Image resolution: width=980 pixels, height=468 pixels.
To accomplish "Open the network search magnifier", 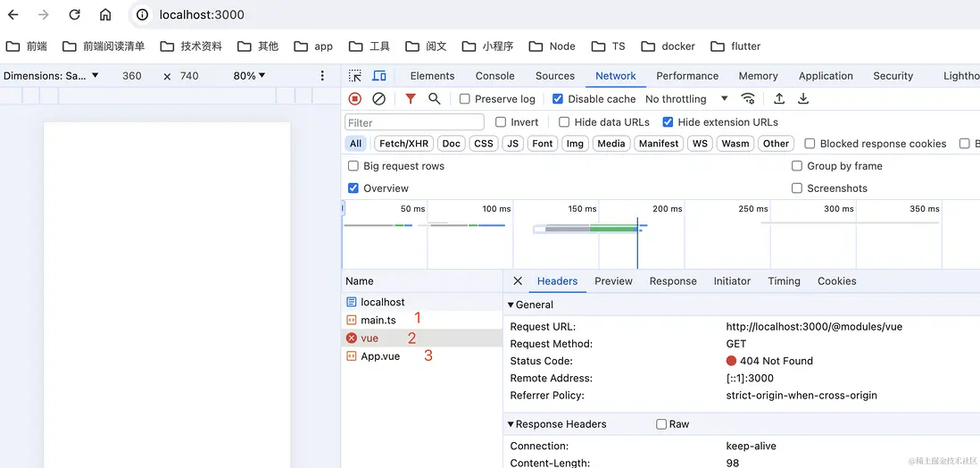I will 435,99.
